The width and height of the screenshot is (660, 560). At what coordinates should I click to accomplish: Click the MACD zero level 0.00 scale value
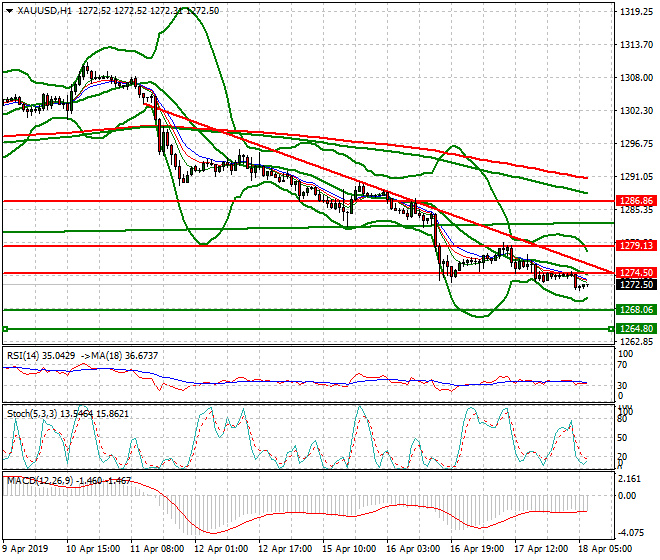coord(629,495)
